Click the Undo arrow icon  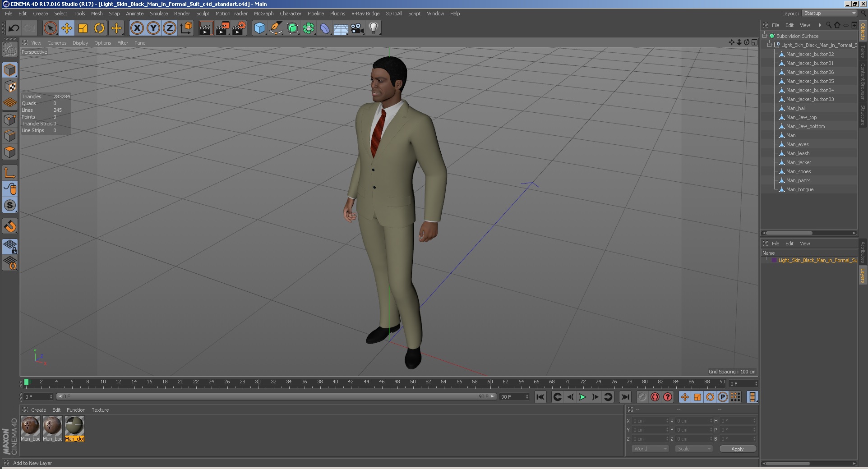coord(14,28)
